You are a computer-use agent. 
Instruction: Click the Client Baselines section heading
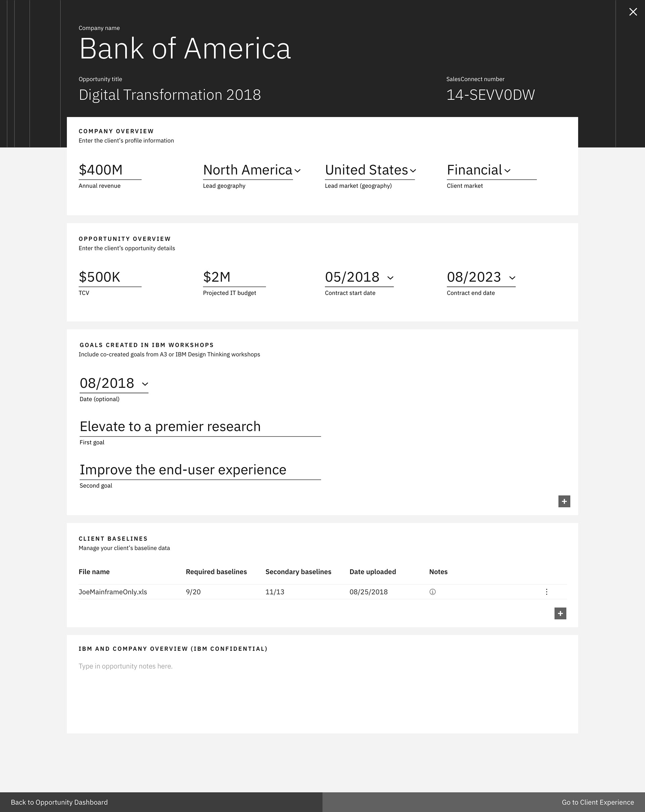pos(113,539)
